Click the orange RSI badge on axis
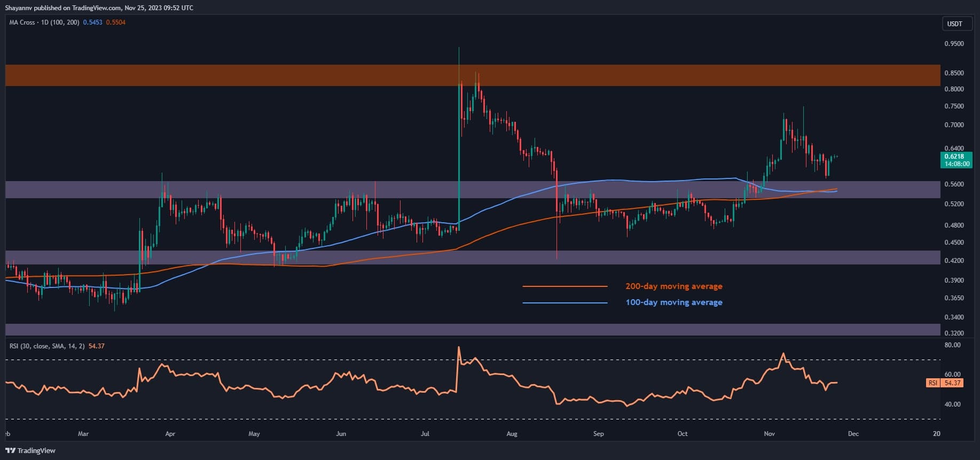Screen dimensions: 980x460 932,383
